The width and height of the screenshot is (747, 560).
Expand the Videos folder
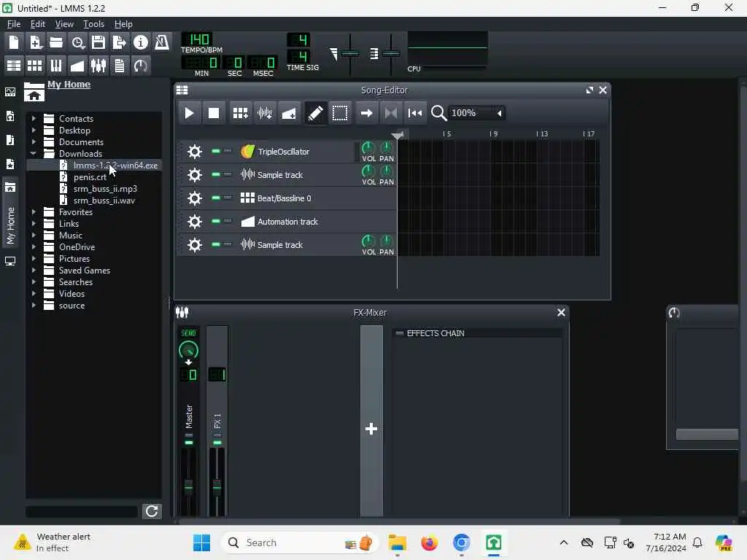coord(34,293)
